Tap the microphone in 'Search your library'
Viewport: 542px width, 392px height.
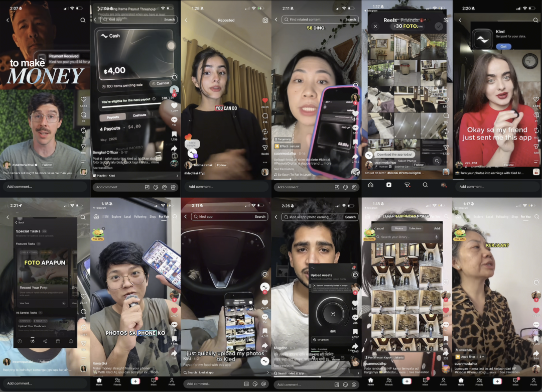point(436,237)
